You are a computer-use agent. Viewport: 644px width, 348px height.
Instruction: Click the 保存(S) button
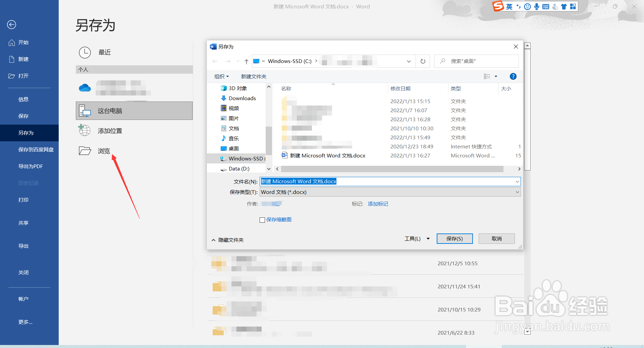coord(454,239)
